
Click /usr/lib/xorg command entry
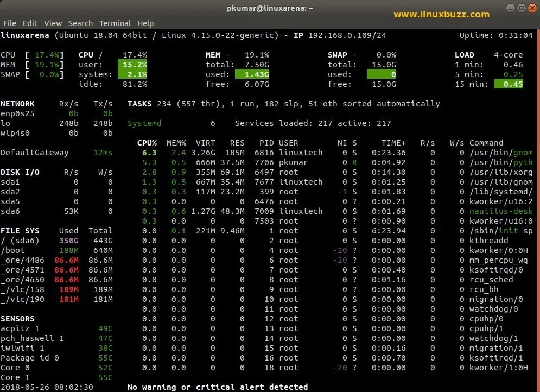pyautogui.click(x=501, y=172)
